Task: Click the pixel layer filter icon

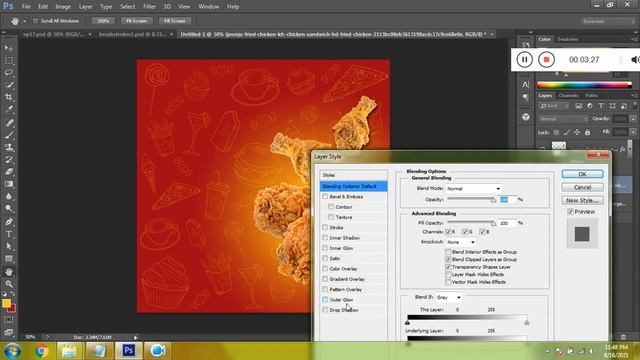Action: point(578,106)
